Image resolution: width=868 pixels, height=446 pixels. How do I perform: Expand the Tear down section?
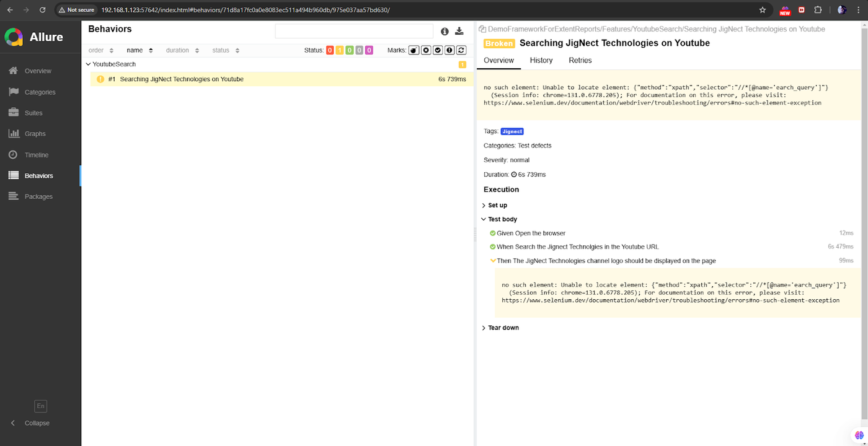point(500,328)
